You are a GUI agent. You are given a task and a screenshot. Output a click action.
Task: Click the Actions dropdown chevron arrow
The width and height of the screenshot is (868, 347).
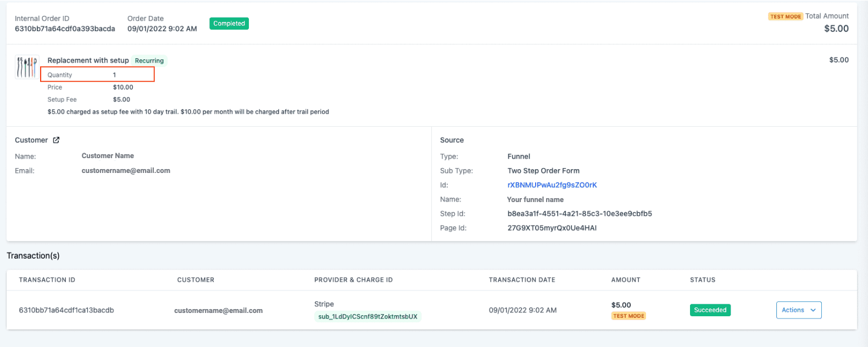pos(813,310)
